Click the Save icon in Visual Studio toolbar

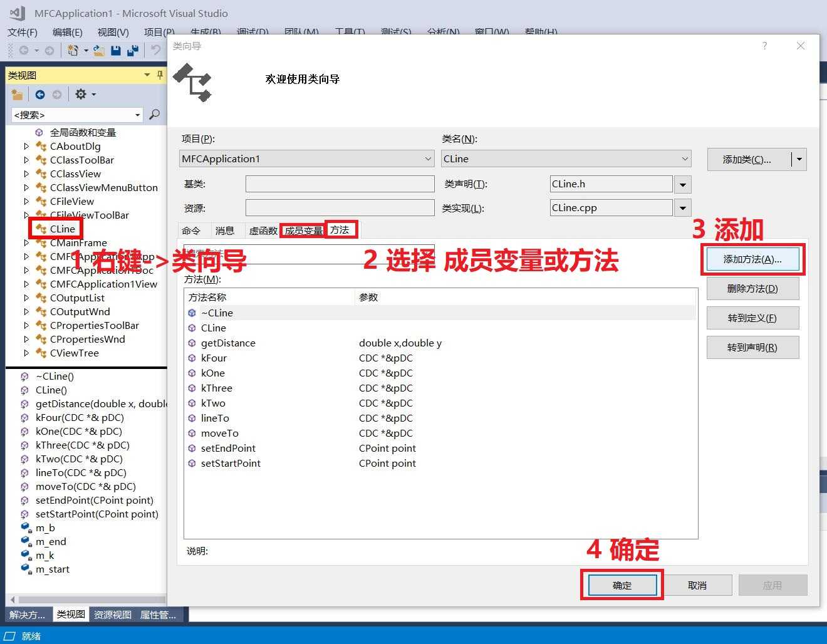coord(116,51)
